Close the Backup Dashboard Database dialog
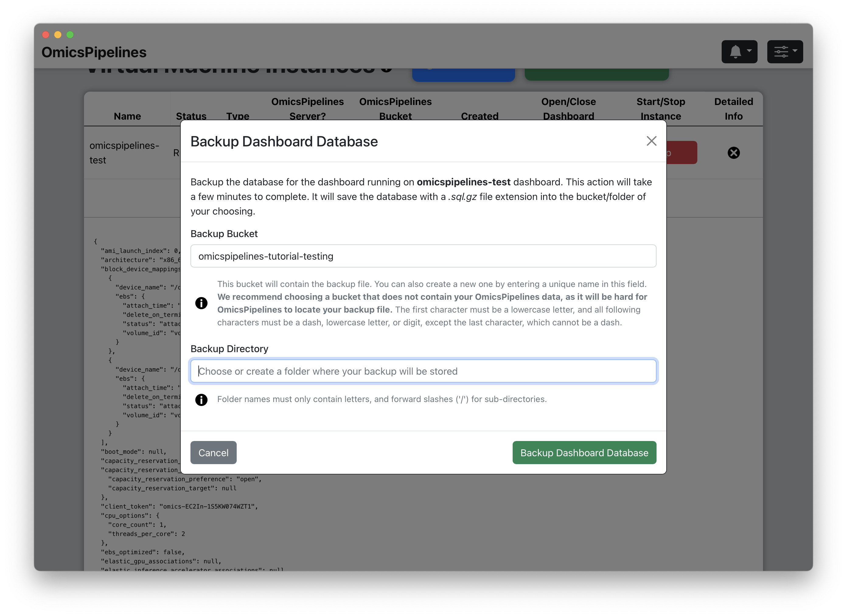Image resolution: width=847 pixels, height=616 pixels. [651, 141]
